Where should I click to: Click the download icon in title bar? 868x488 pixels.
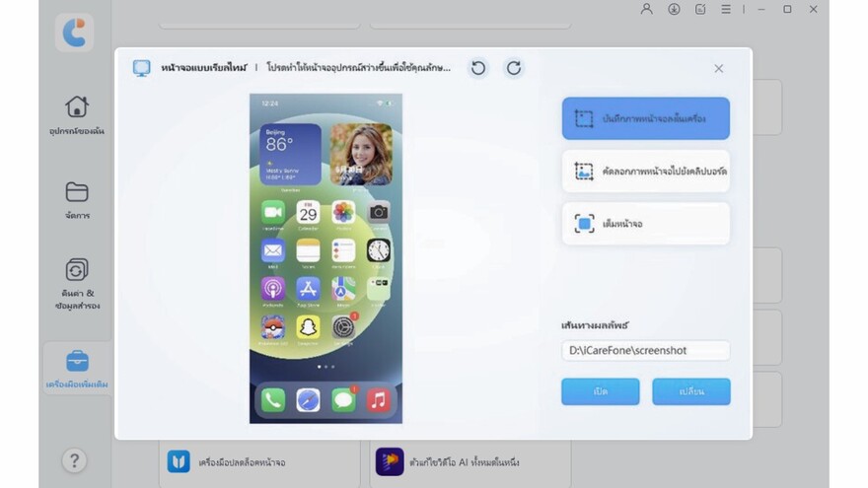pos(674,9)
